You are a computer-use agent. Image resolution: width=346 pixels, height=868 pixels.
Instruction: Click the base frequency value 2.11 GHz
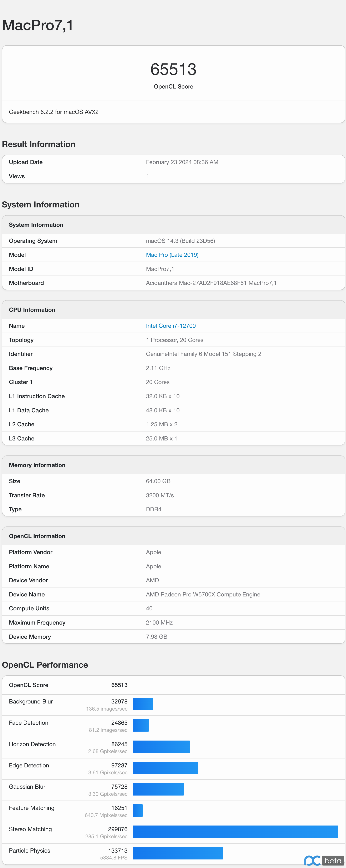[158, 368]
